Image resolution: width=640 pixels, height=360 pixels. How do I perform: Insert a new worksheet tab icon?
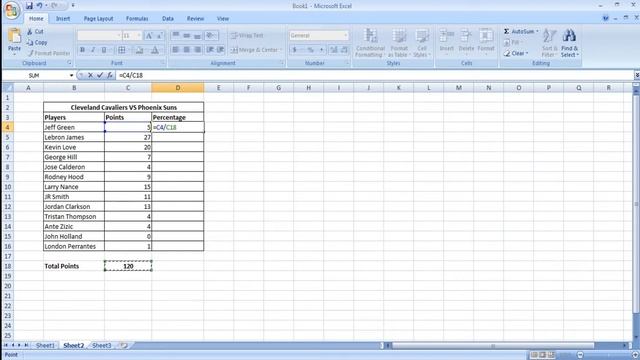[124, 345]
